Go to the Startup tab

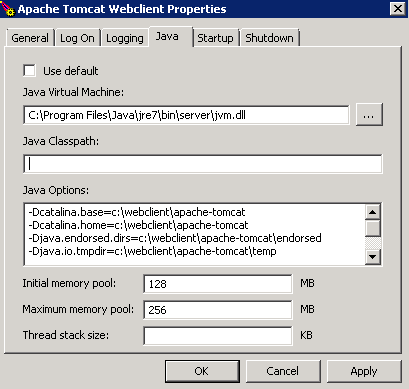tap(215, 38)
